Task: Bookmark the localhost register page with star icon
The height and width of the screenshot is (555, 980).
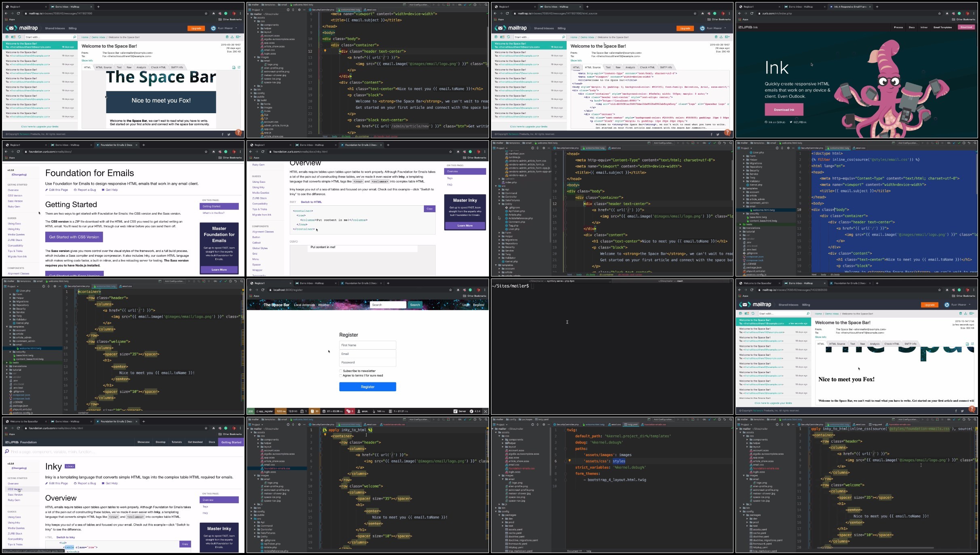Action: [x=451, y=290]
